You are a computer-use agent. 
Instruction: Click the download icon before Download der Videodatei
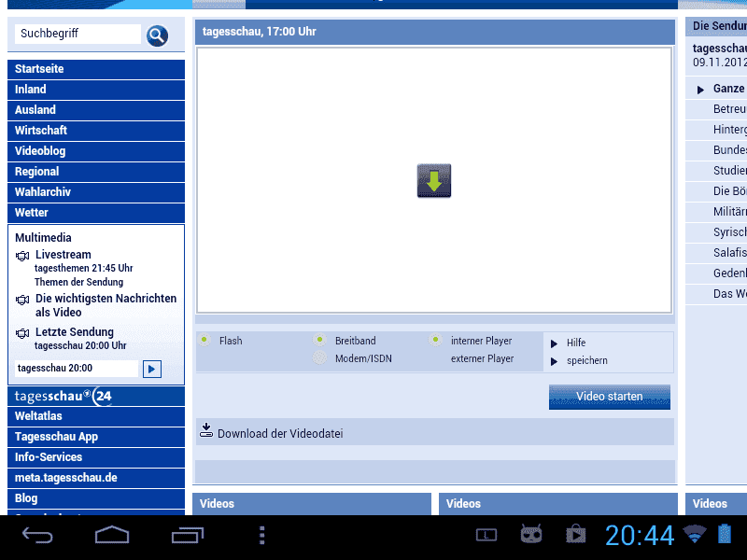click(x=205, y=430)
